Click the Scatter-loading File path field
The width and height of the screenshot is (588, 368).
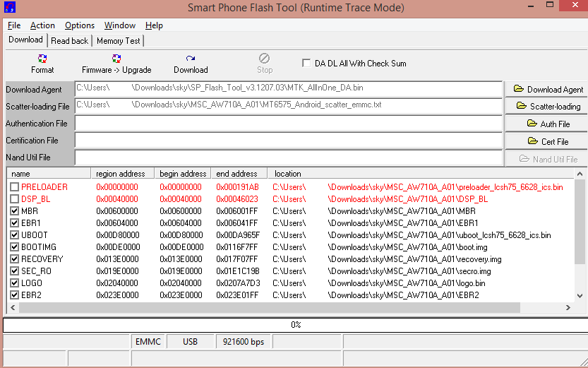tap(289, 106)
